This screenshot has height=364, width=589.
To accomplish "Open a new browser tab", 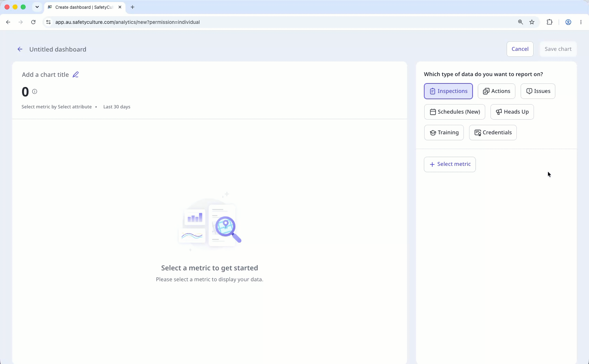I will [133, 7].
